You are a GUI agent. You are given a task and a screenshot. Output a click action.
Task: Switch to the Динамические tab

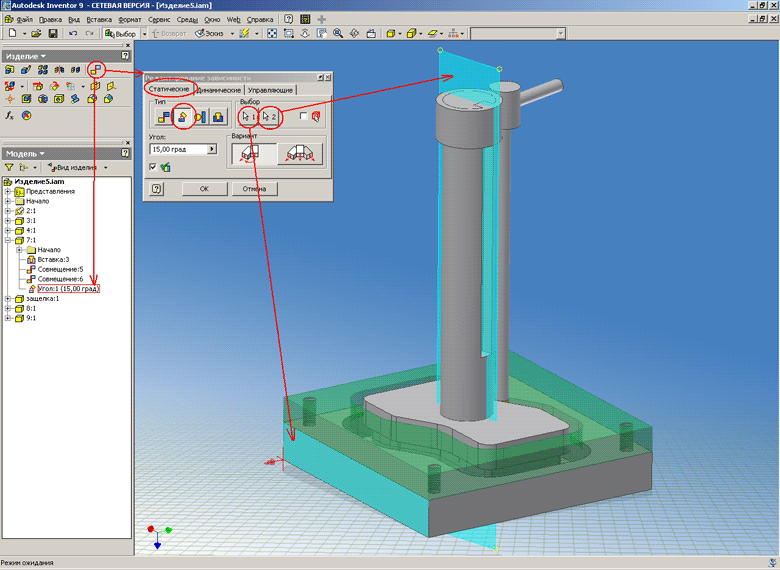pos(219,90)
